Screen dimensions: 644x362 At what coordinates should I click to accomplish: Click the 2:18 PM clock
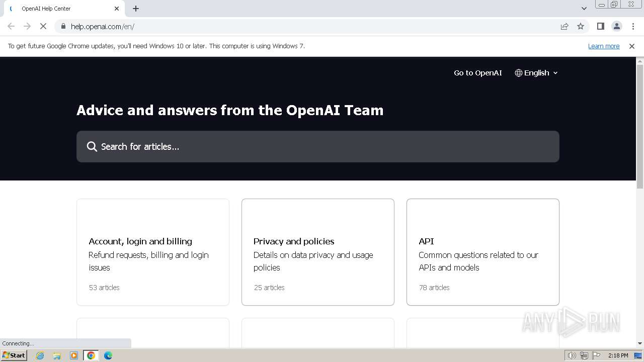click(618, 355)
